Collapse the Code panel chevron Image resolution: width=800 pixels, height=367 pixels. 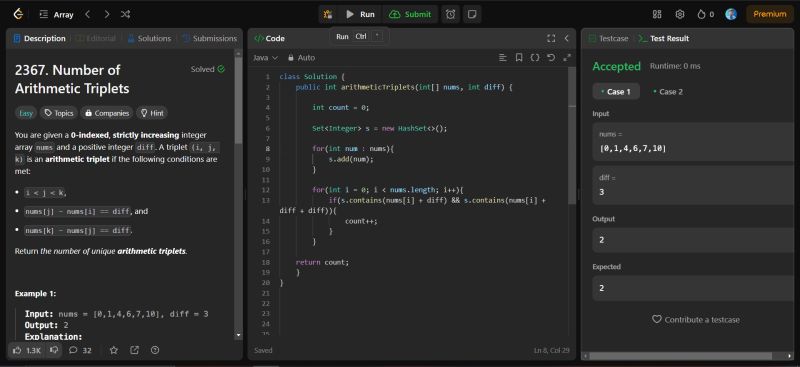click(x=566, y=38)
